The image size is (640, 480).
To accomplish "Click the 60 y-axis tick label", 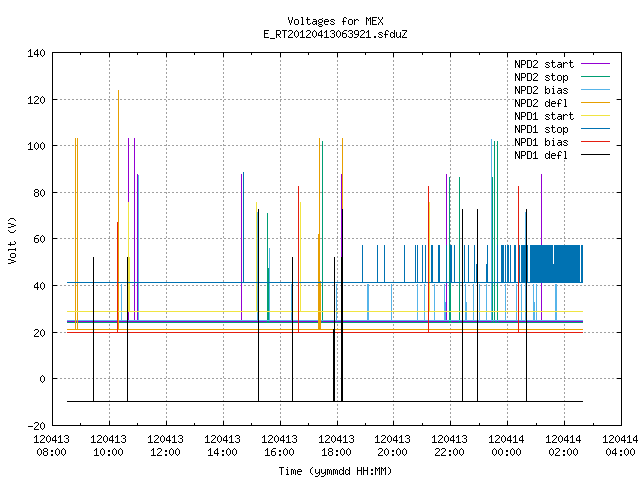I will click(x=40, y=239).
